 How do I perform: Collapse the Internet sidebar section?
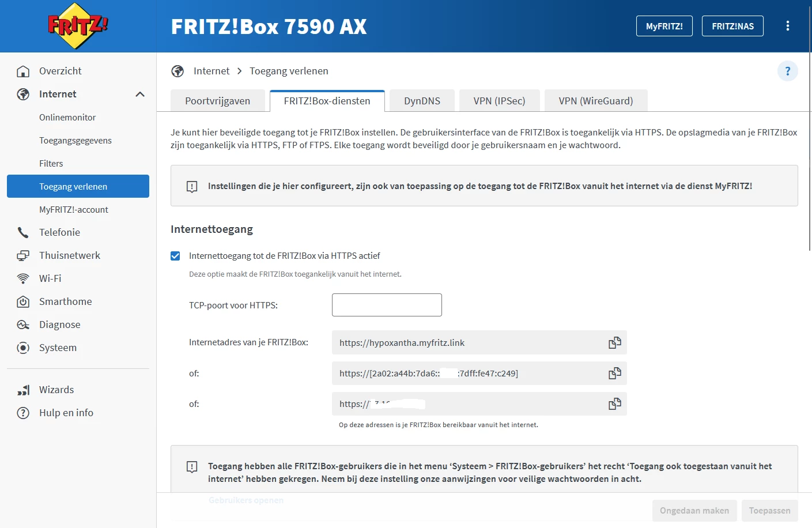coord(140,94)
